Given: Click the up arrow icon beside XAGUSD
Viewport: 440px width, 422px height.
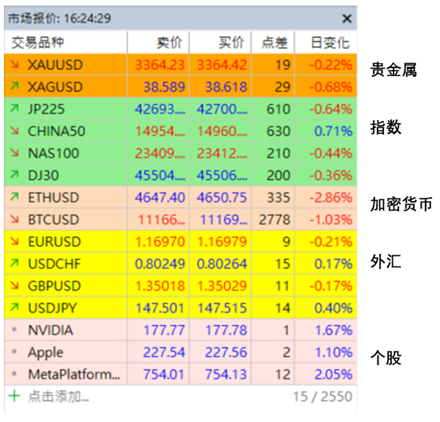Looking at the screenshot, I should pyautogui.click(x=14, y=86).
